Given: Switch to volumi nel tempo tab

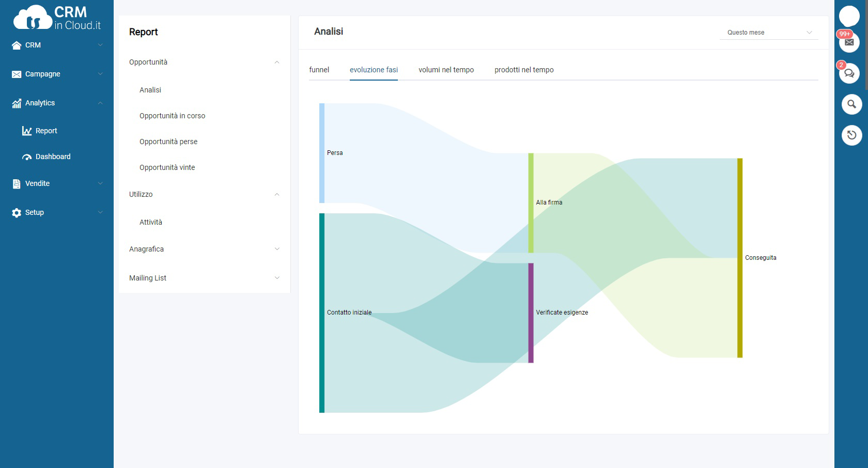Looking at the screenshot, I should [x=446, y=70].
